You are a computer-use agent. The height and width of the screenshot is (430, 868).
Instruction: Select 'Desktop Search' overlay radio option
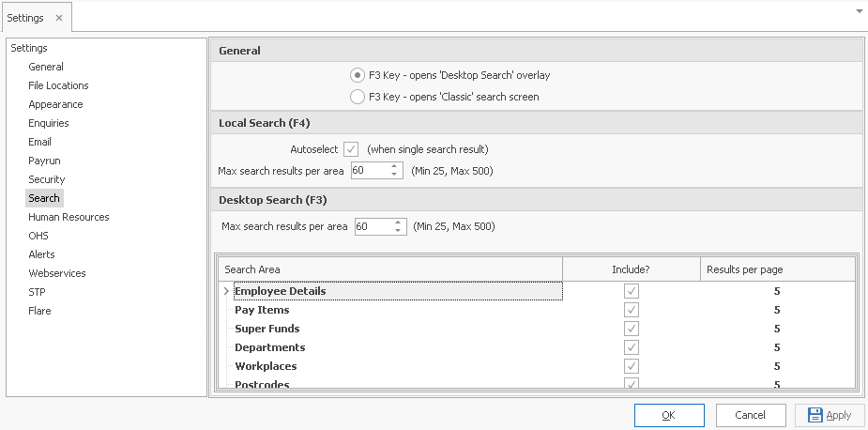click(x=358, y=75)
